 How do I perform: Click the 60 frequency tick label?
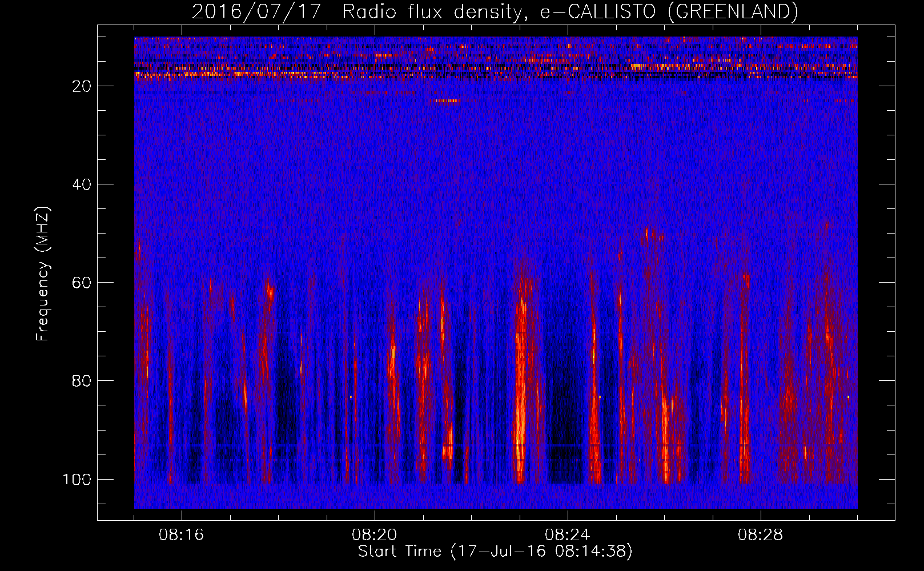(x=82, y=283)
